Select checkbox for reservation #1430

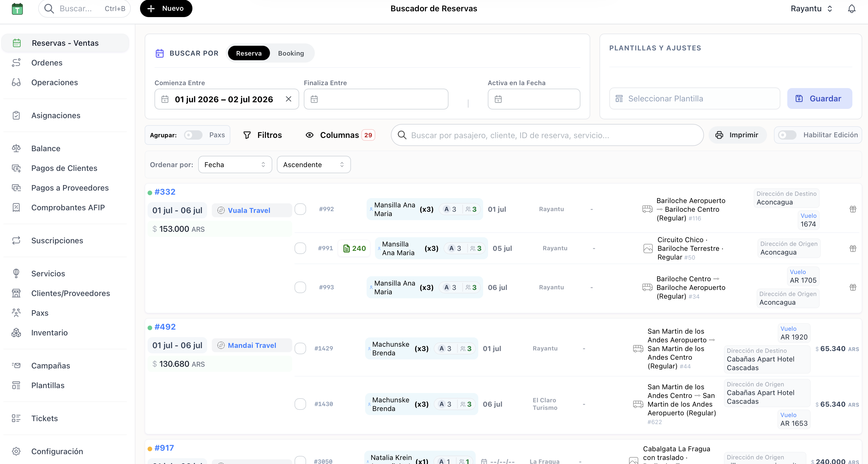pos(300,404)
